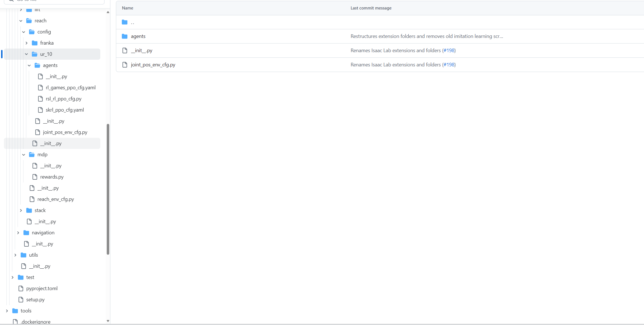
Task: Click the sidebar vertical scrollbar thumb
Action: [x=108, y=189]
